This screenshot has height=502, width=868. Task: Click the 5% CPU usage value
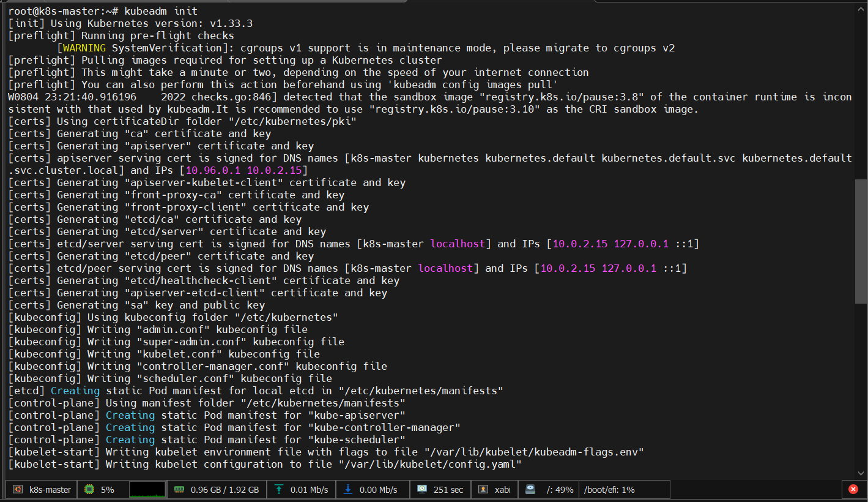click(108, 490)
